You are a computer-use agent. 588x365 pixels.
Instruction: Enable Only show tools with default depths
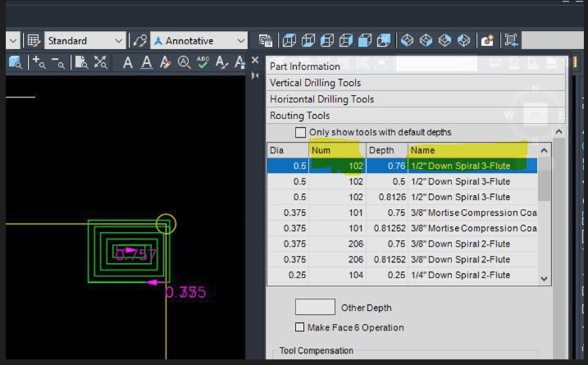300,132
